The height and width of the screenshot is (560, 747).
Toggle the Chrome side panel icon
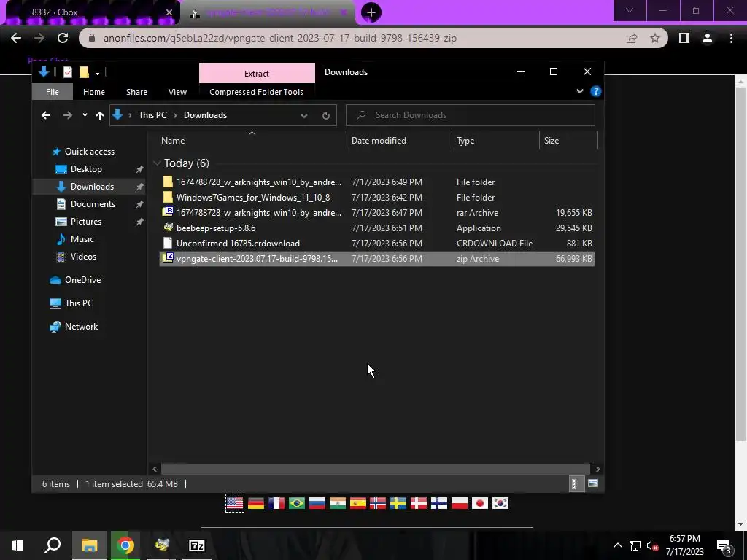click(684, 38)
